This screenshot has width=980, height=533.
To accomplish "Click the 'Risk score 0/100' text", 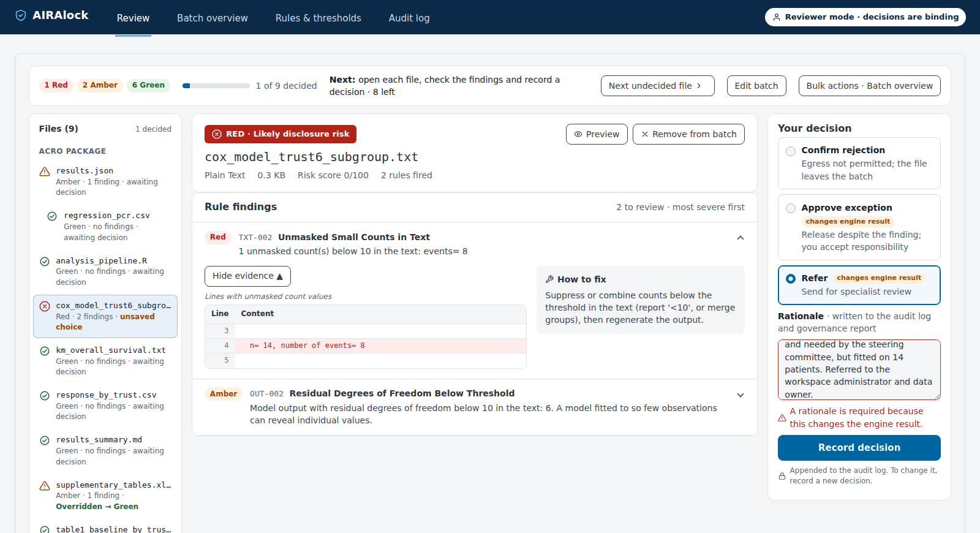I will [333, 175].
